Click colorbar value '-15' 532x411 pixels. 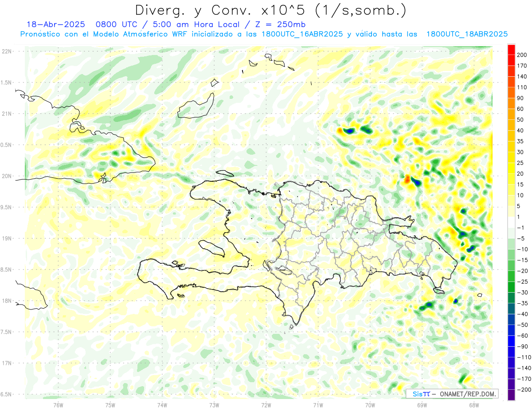click(522, 260)
